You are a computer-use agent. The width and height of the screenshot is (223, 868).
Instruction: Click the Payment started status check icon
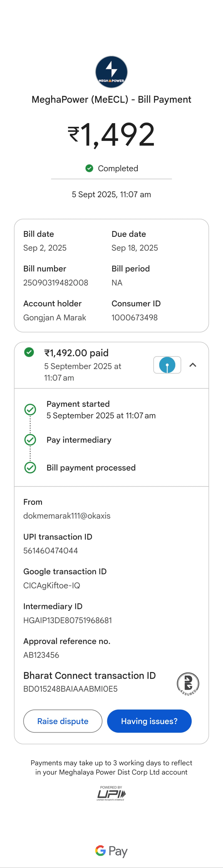click(x=30, y=409)
